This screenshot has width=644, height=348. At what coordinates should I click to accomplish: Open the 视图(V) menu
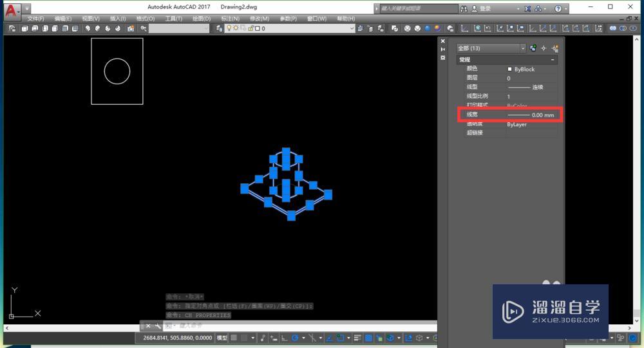point(91,19)
